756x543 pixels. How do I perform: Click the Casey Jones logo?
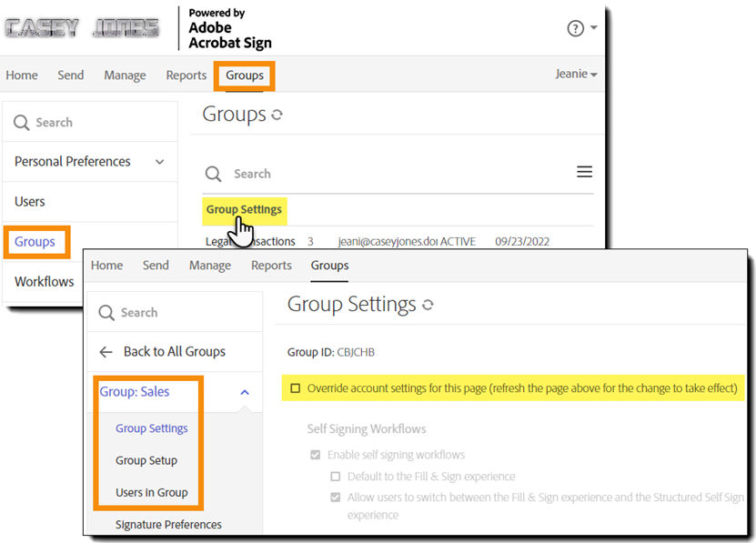80,28
